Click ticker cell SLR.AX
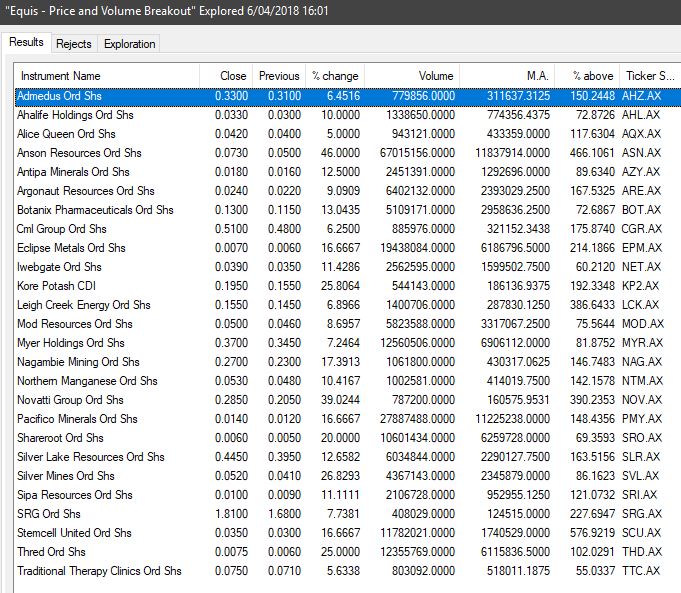This screenshot has height=593, width=681. 641,457
